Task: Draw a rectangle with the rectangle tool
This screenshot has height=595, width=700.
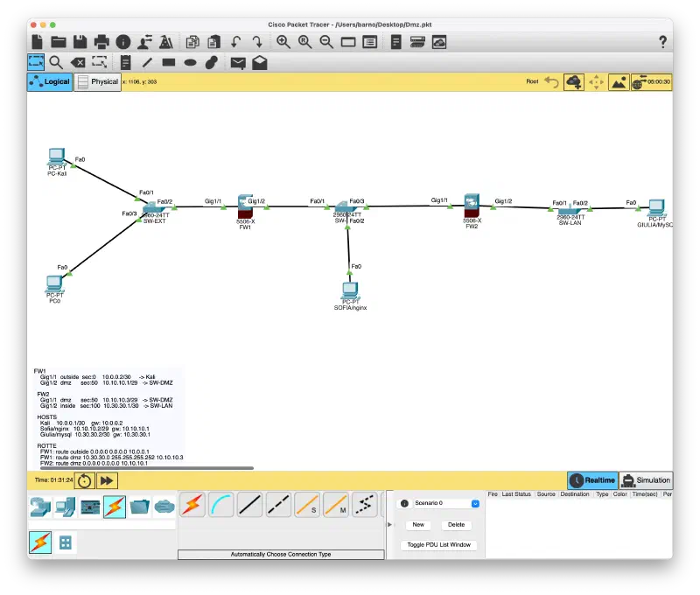Action: point(169,62)
